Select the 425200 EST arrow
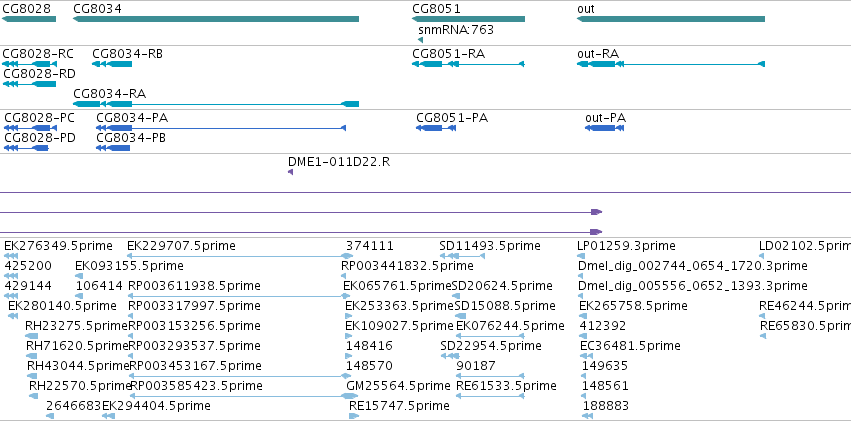851x421 pixels. [11, 276]
